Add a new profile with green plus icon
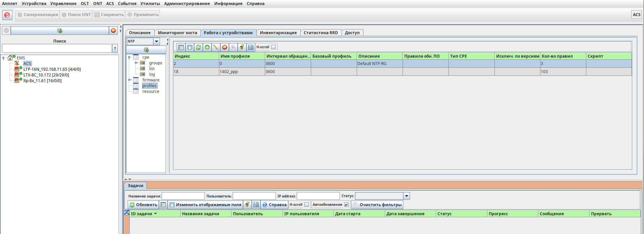 point(207,47)
